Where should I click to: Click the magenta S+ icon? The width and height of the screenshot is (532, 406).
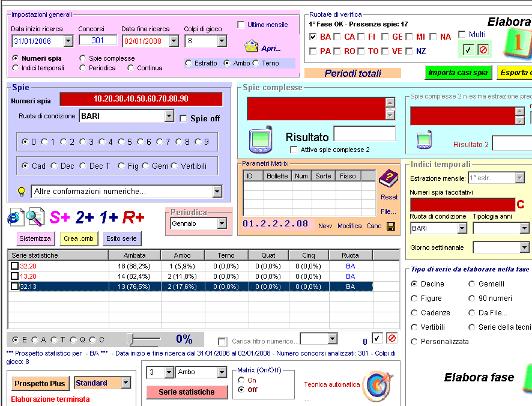pyautogui.click(x=59, y=217)
